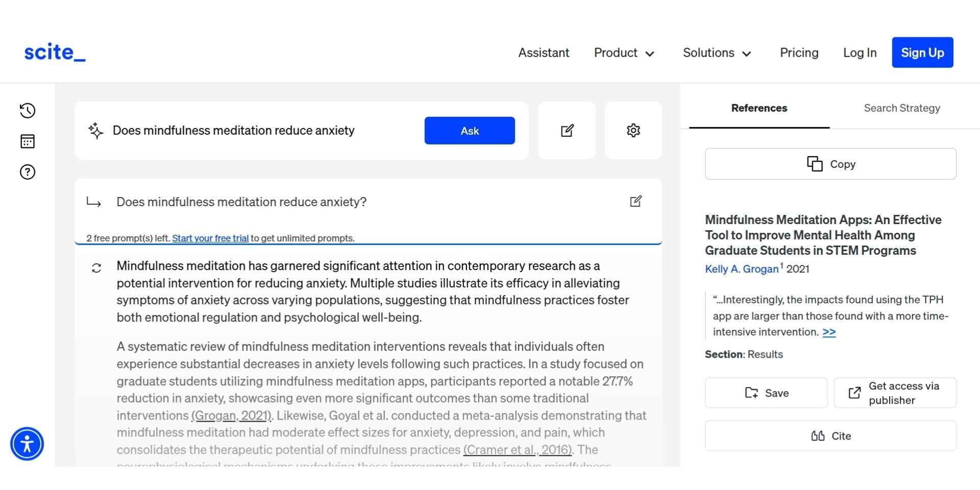Regenerate the answer with refresh icon
This screenshot has width=980, height=490.
[96, 268]
